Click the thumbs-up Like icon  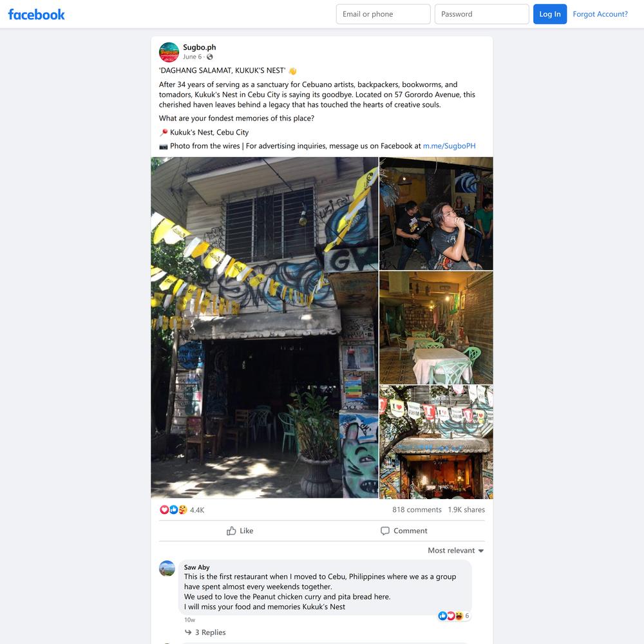(x=231, y=531)
